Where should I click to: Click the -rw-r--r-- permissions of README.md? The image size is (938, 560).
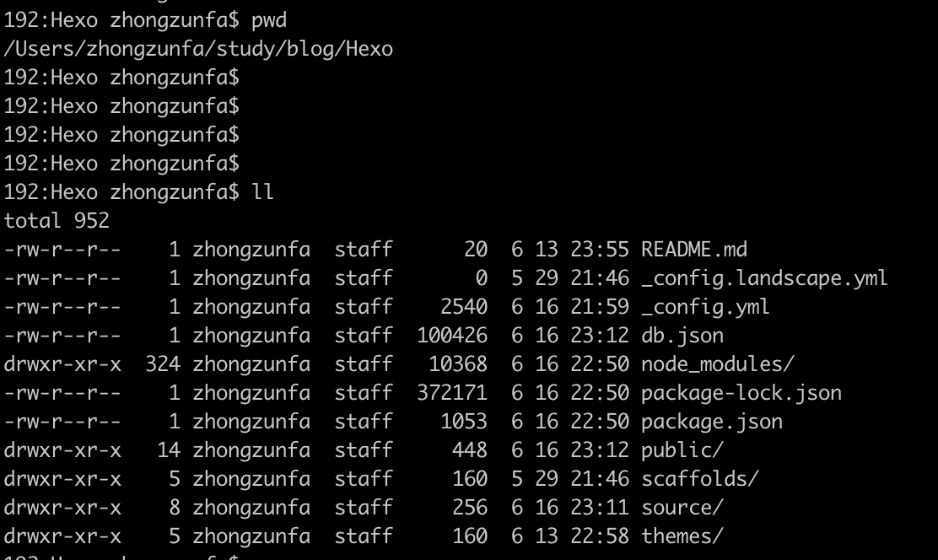click(62, 250)
